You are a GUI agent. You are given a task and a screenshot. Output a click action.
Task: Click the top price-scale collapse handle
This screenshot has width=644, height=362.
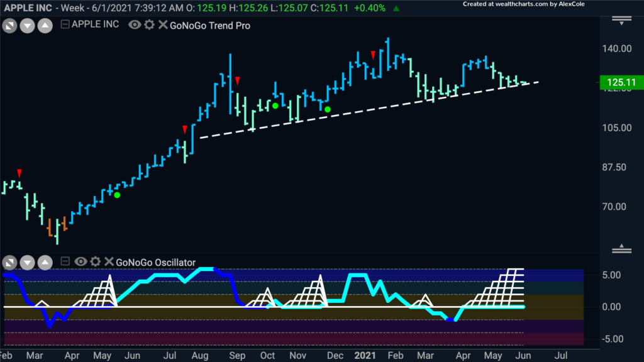(x=621, y=21)
